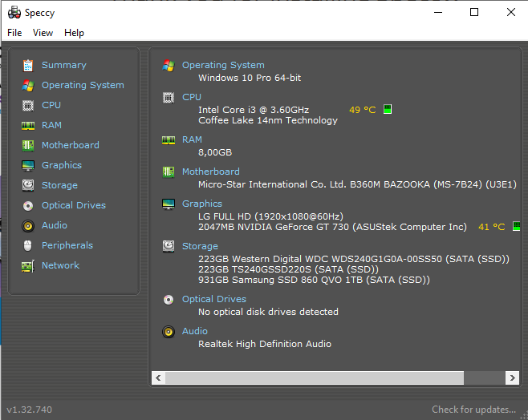Click the green CPU temperature indicator icon

(388, 109)
